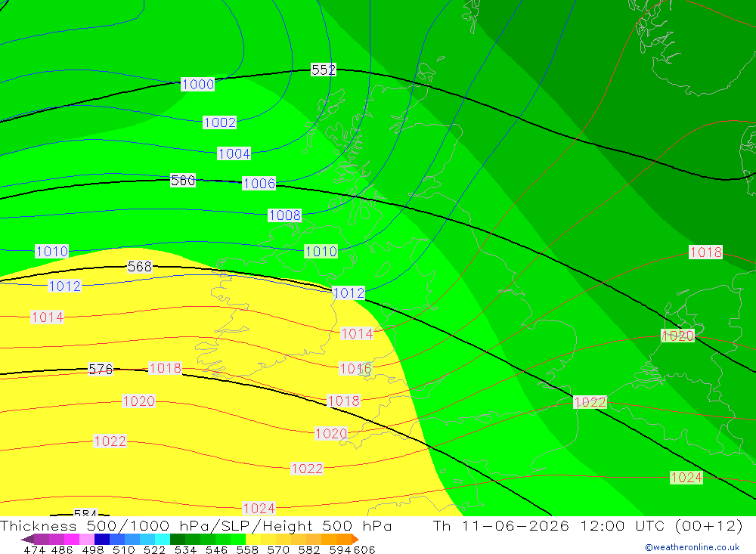Select the 576 height contour label
756x554 pixels.
[101, 370]
